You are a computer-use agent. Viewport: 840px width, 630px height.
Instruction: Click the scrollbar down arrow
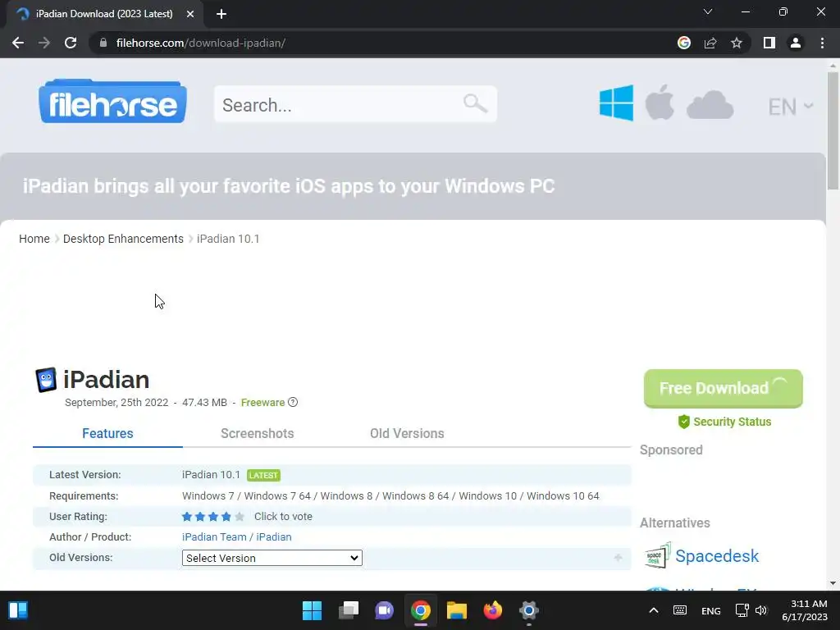tap(833, 583)
